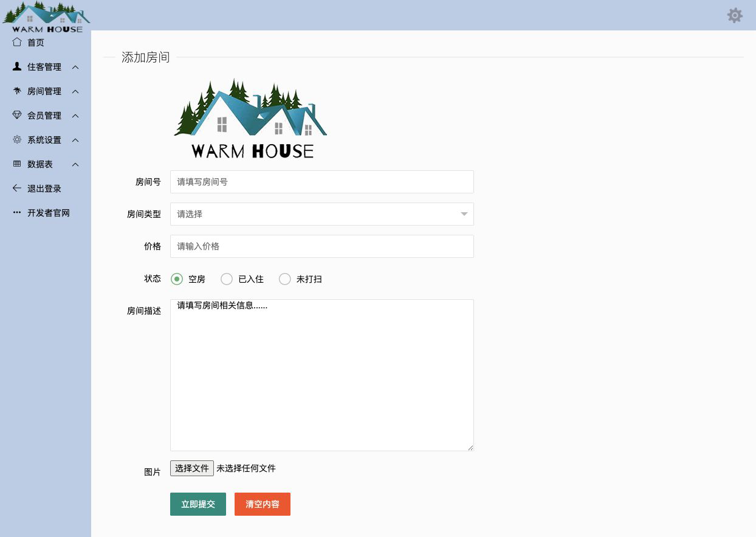756x537 pixels.
Task: Click the dots icon beside 开发者官网
Action: pos(17,213)
